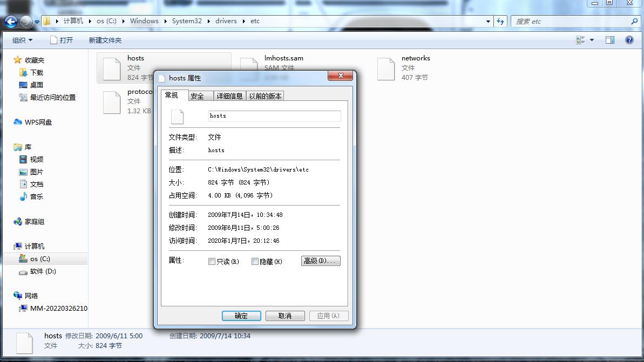Screen dimensions: 644x362
Task: Check the 隐藏 attribute checkbox
Action: [254, 261]
